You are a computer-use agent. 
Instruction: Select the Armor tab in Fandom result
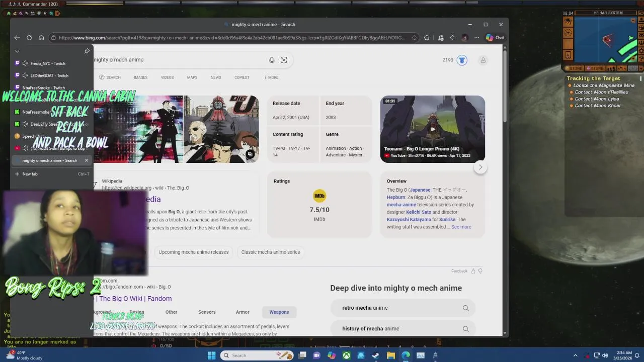(243, 312)
